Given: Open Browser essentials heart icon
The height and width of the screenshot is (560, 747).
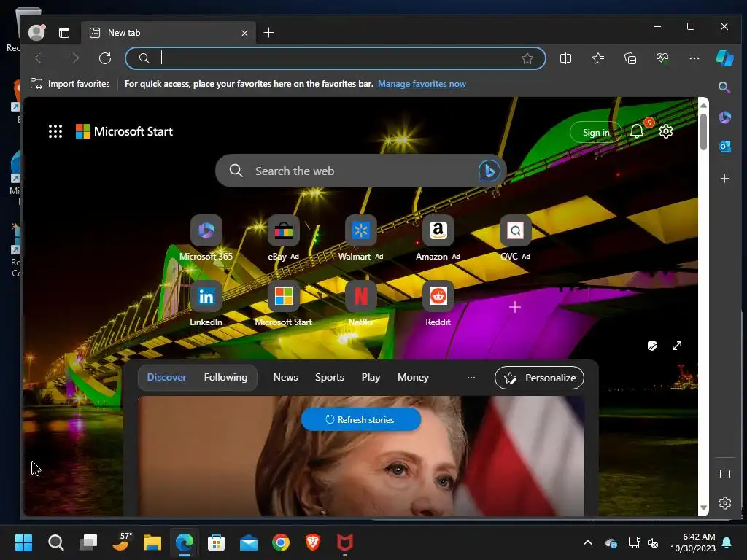Looking at the screenshot, I should click(x=662, y=58).
